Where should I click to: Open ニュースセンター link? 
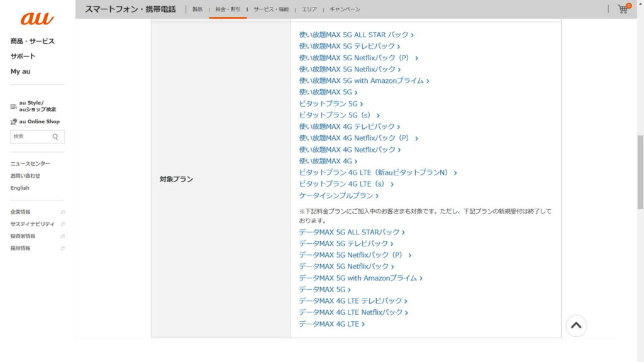[30, 164]
